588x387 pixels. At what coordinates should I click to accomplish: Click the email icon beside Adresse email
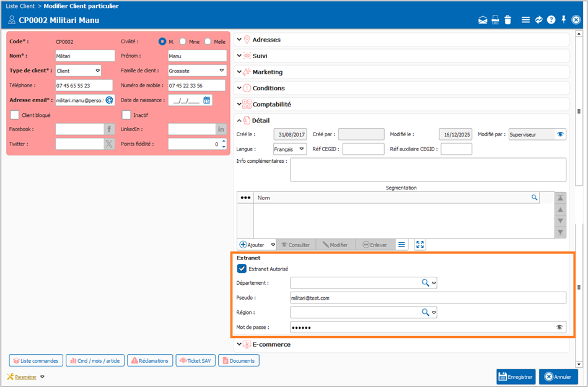[109, 100]
